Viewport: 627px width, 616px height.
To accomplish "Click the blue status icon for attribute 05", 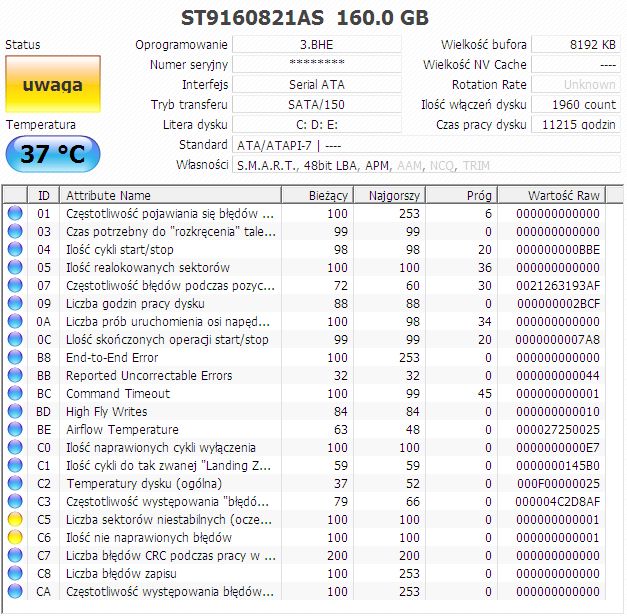I will (15, 267).
